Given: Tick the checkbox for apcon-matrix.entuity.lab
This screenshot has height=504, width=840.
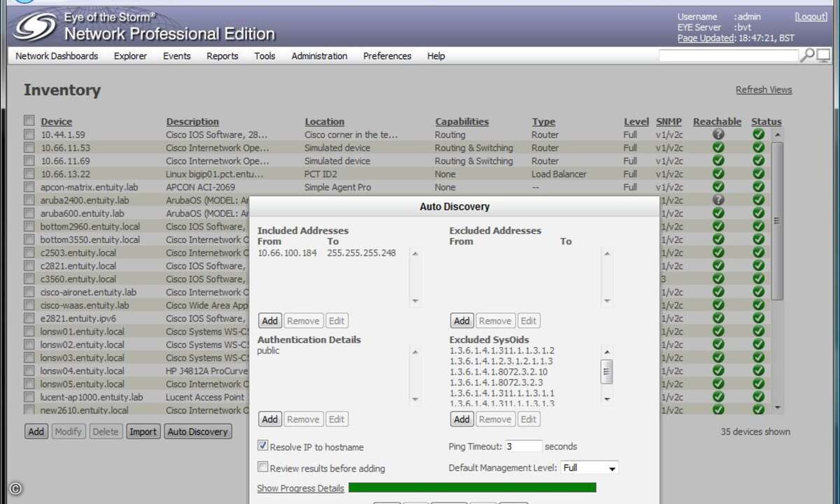Looking at the screenshot, I should [29, 187].
